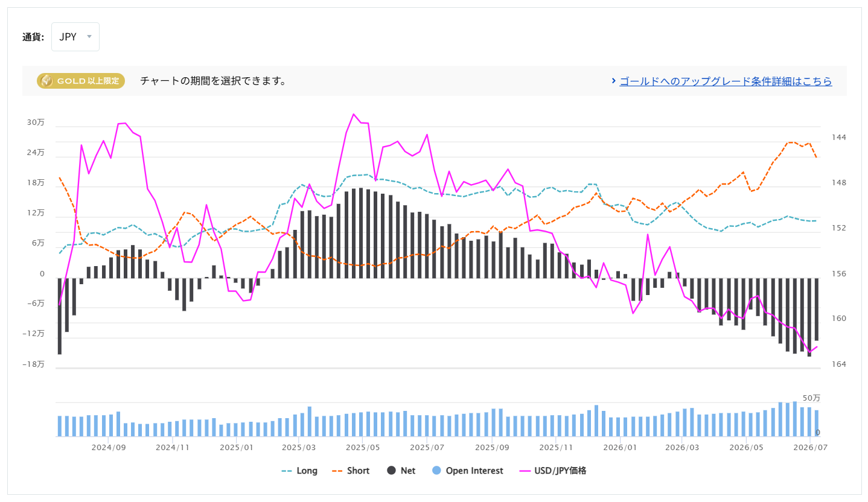Image resolution: width=868 pixels, height=502 pixels.
Task: Click the 2025/11 x-axis date label
Action: pyautogui.click(x=555, y=448)
